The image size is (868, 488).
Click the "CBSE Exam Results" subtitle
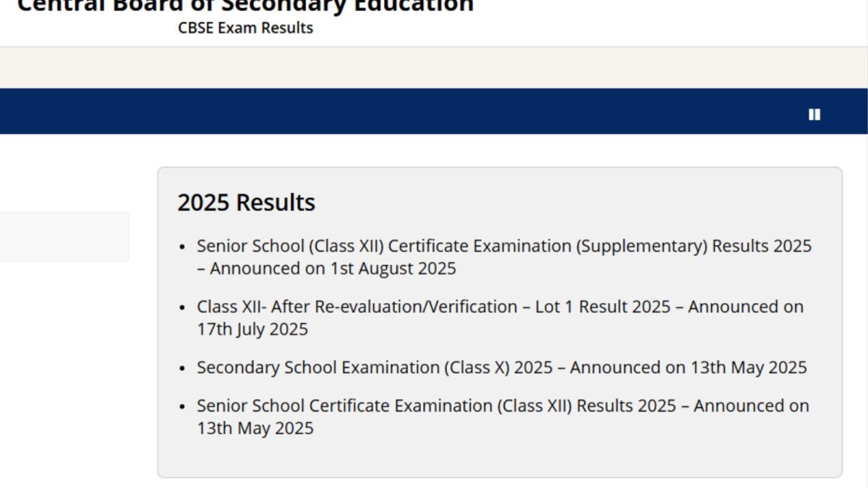point(245,28)
